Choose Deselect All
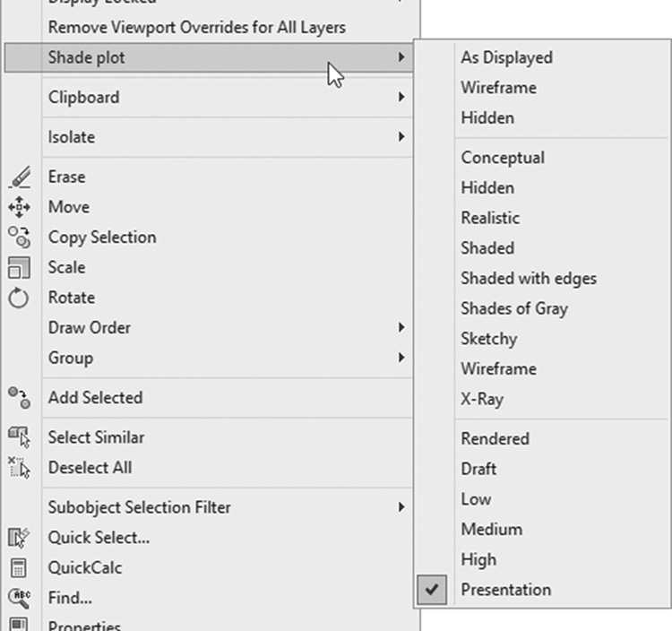The width and height of the screenshot is (672, 631). coord(209,468)
